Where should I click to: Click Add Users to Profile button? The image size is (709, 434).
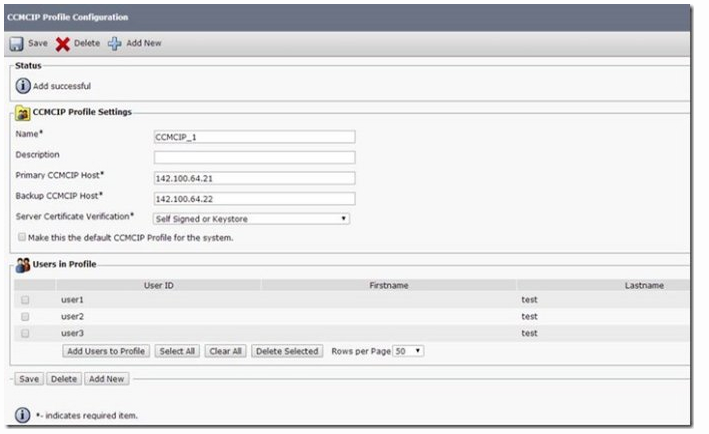[x=106, y=351]
